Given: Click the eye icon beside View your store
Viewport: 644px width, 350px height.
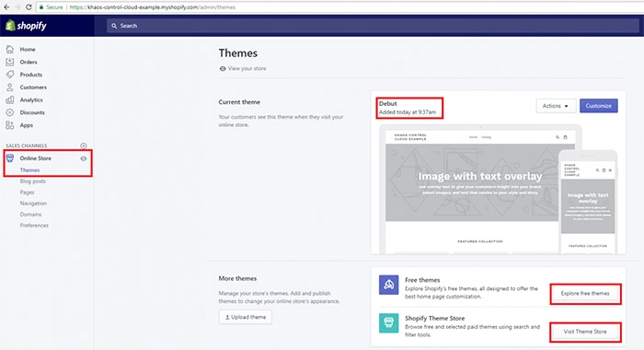Looking at the screenshot, I should click(223, 69).
